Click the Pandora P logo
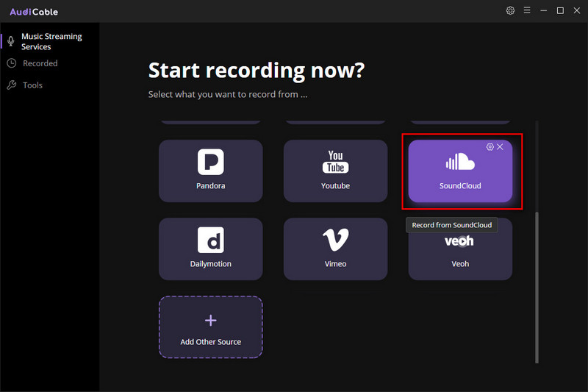This screenshot has height=392, width=588. 211,162
